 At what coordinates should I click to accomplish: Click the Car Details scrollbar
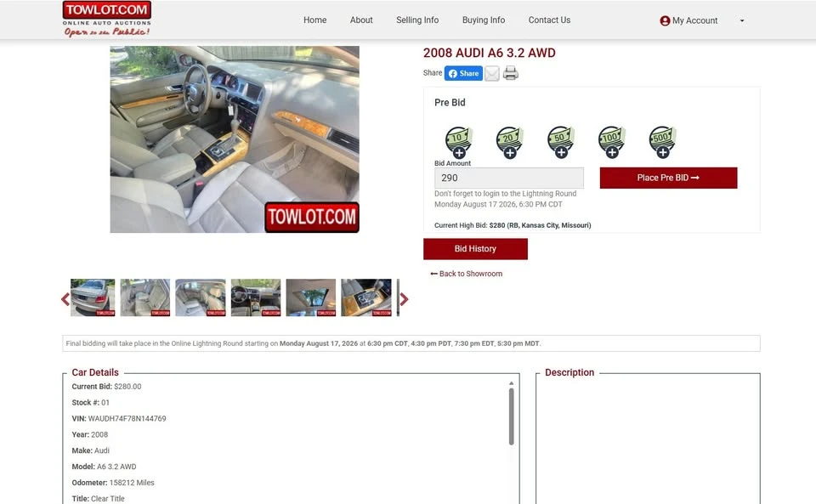point(511,416)
